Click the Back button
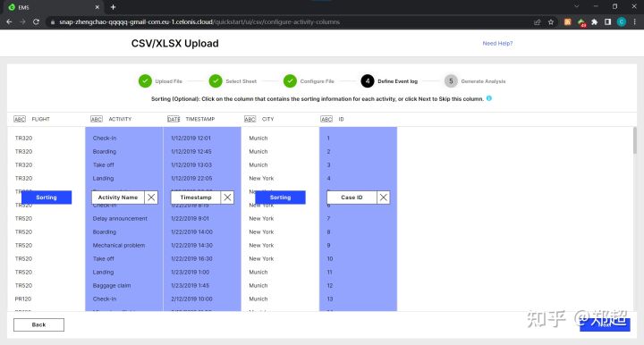644x345 pixels. coord(38,324)
